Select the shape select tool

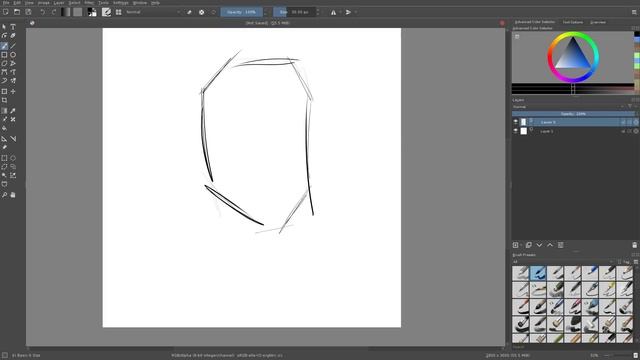pos(4,27)
